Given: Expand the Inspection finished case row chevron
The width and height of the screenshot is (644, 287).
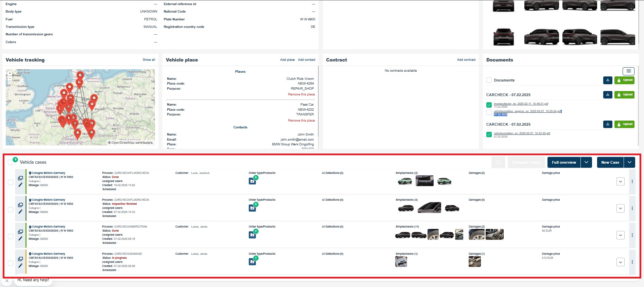Looking at the screenshot, I should coord(620,208).
